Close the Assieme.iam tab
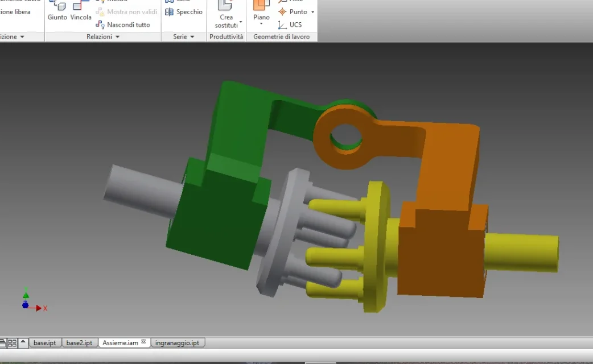The height and width of the screenshot is (364, 593). [x=143, y=342]
